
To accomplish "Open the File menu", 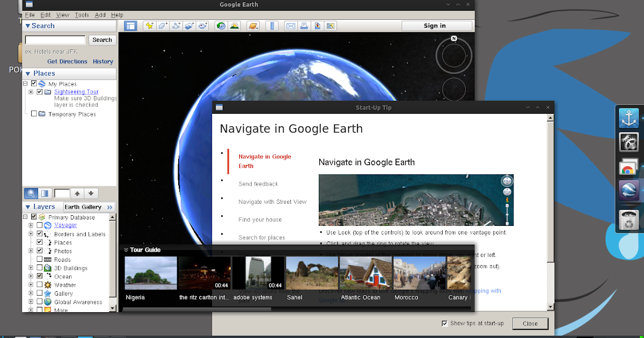I will click(x=30, y=15).
